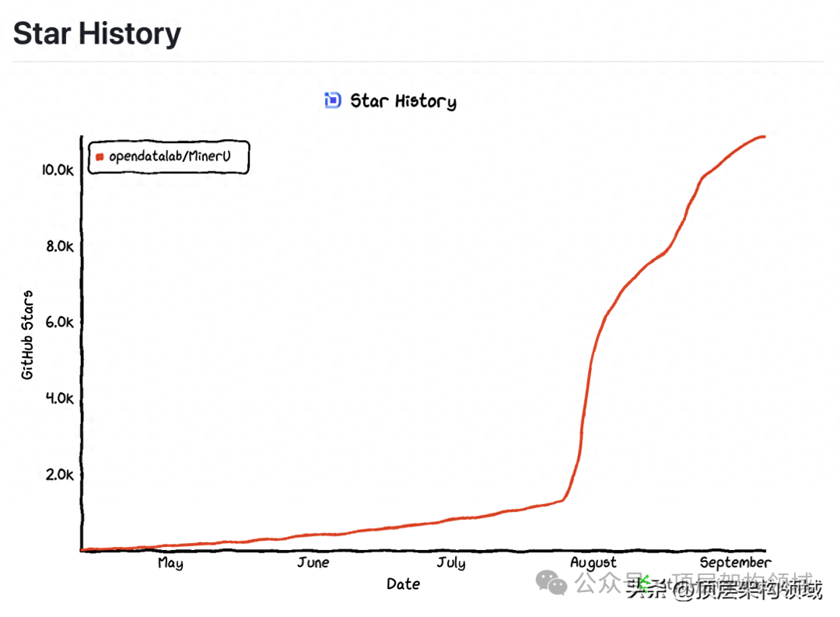
Task: Click the 10.0k y-axis tick label
Action: tap(57, 170)
